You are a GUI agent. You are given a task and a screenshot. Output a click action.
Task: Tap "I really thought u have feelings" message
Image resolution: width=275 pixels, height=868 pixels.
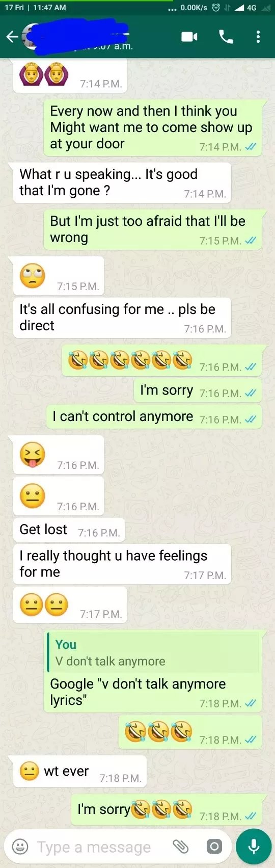click(122, 564)
